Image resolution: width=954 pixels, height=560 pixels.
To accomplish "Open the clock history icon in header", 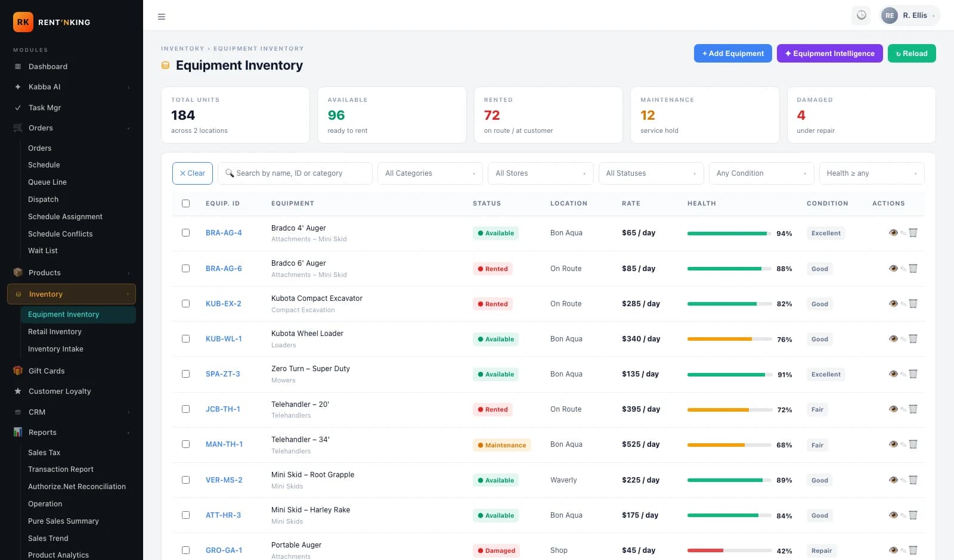I will coord(862,15).
